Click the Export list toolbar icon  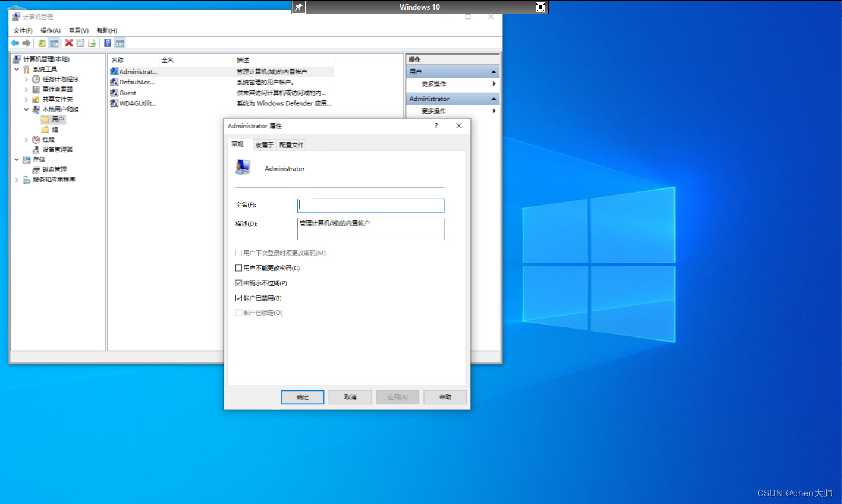92,43
